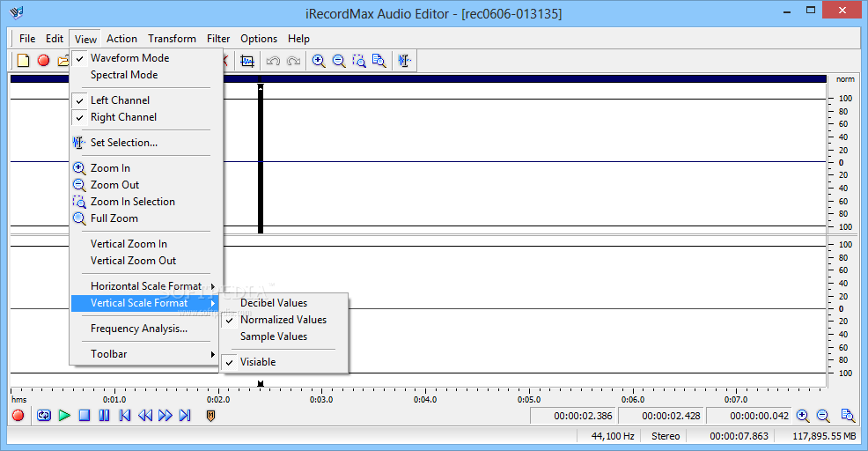
Task: Select Zoom Out from the View menu
Action: tap(146, 184)
